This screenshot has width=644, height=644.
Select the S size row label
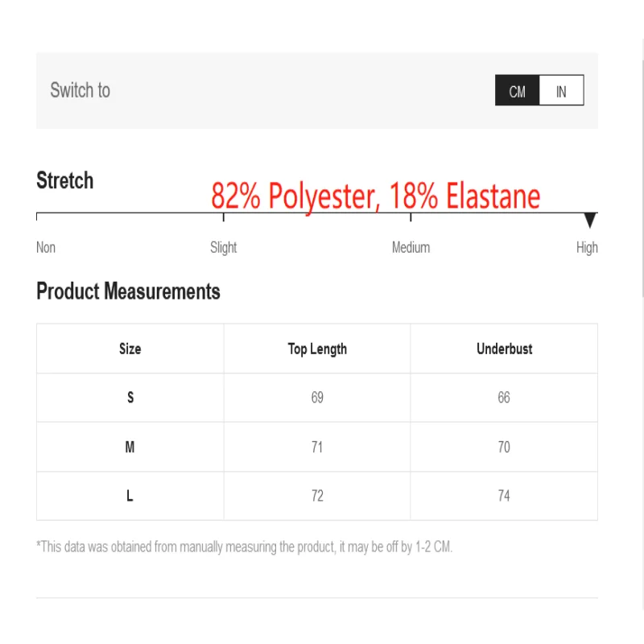pos(130,398)
